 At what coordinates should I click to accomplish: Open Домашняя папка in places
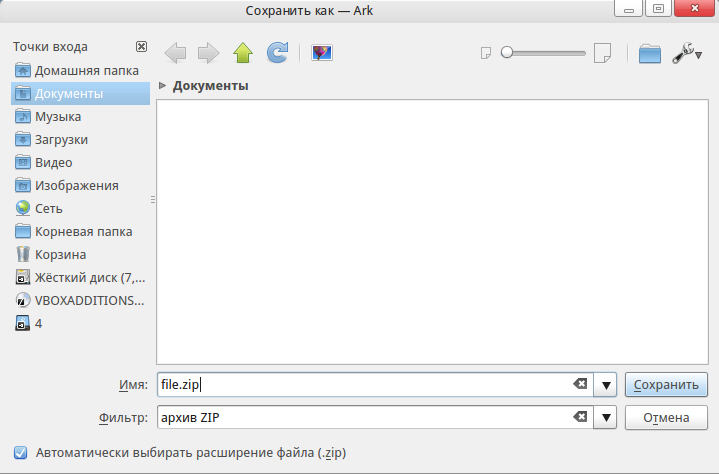(80, 71)
